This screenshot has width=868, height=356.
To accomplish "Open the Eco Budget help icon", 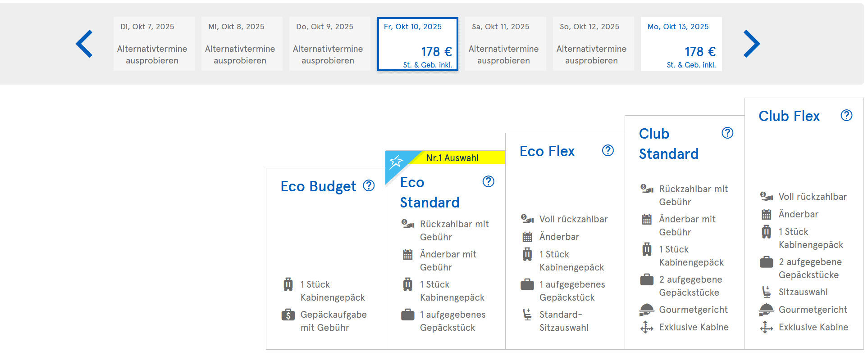I will [369, 185].
